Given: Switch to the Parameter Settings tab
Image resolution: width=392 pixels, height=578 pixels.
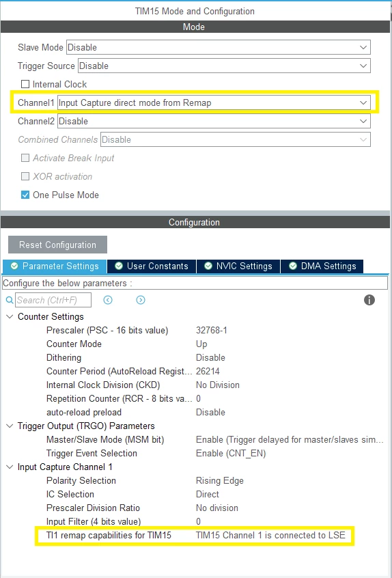Looking at the screenshot, I should (x=55, y=266).
